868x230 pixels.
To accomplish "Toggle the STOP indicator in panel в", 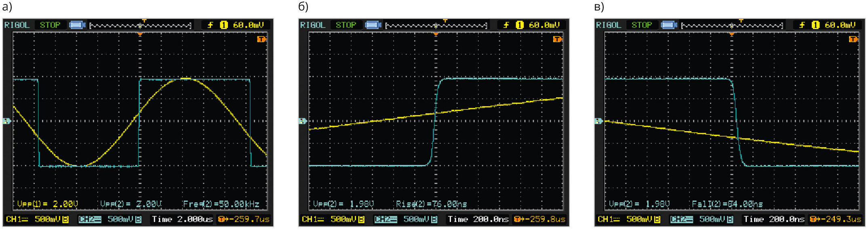I will click(641, 25).
